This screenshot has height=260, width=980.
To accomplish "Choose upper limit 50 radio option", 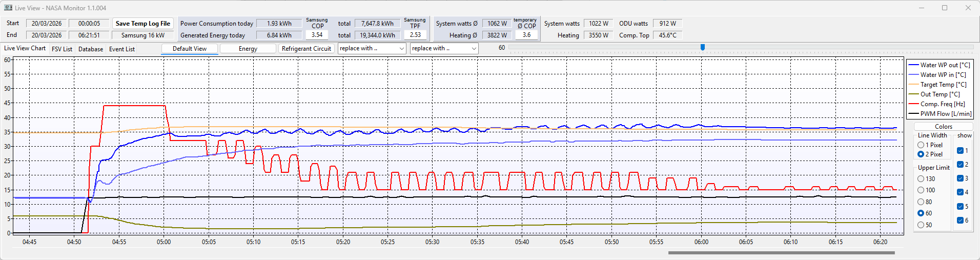I will pyautogui.click(x=921, y=225).
